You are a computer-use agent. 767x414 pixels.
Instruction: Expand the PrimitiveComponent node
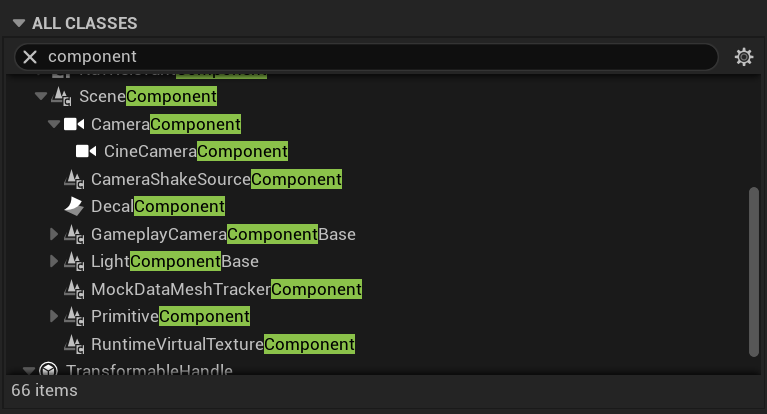click(x=54, y=317)
